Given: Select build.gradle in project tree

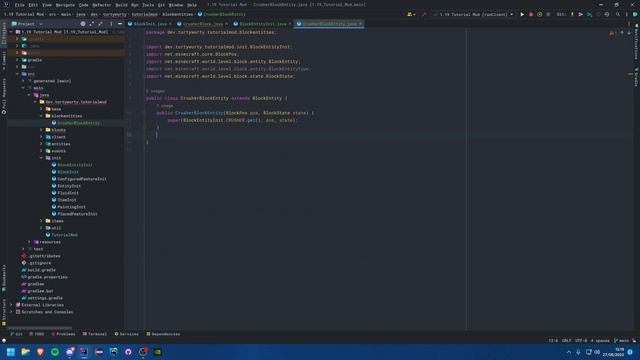Looking at the screenshot, I should [41, 270].
